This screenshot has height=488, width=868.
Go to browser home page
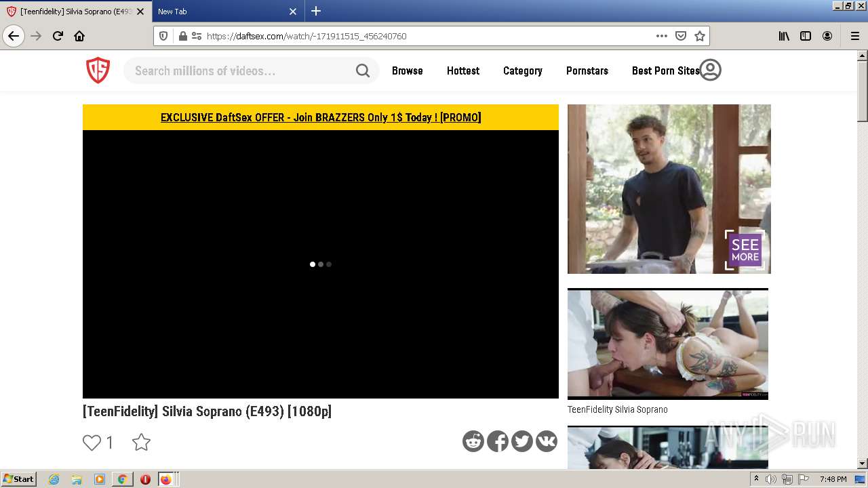[79, 36]
